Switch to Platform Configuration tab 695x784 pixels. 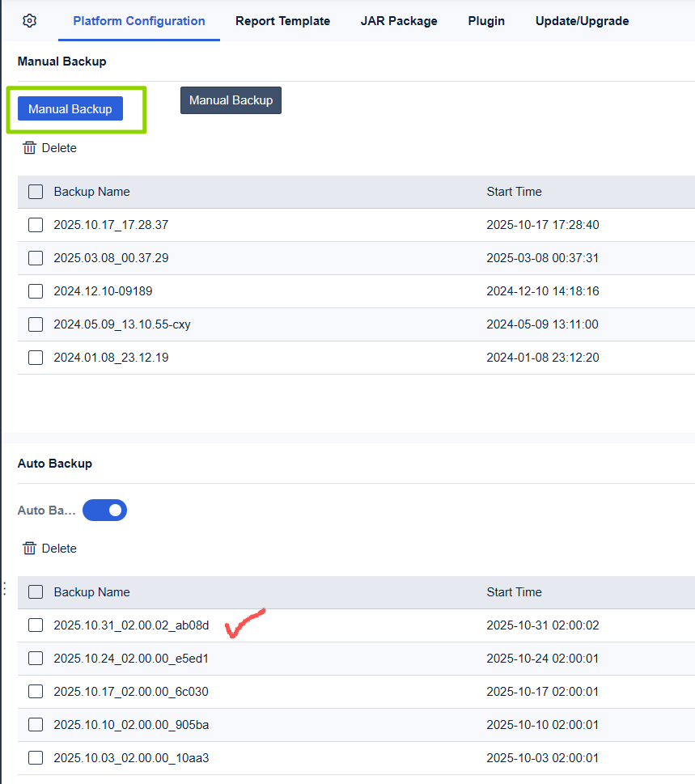point(139,21)
